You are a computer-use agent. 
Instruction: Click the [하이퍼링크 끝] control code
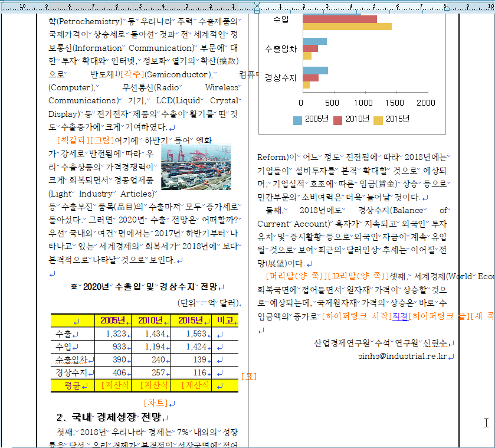(x=439, y=316)
